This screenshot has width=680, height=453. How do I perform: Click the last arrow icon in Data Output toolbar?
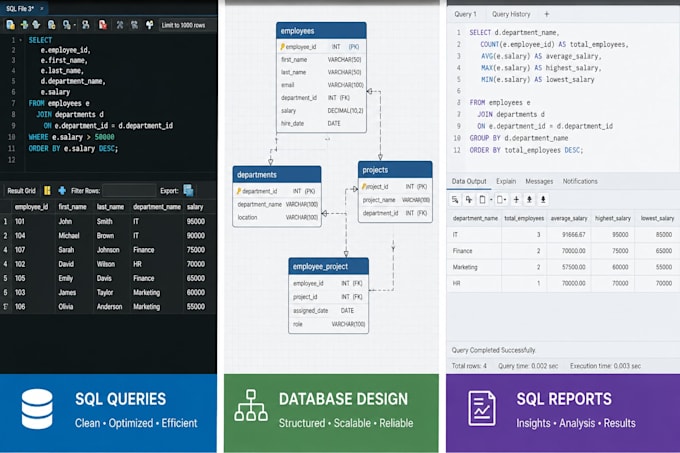543,199
